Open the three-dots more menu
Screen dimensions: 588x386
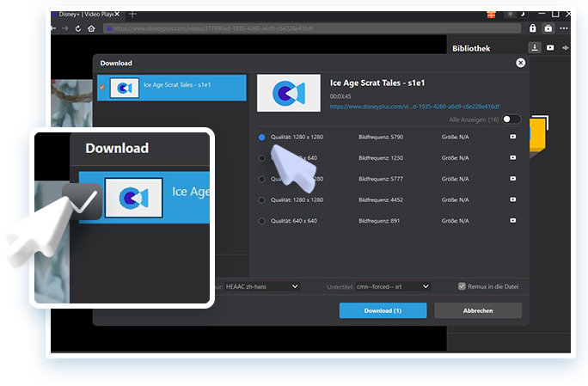pos(564,28)
